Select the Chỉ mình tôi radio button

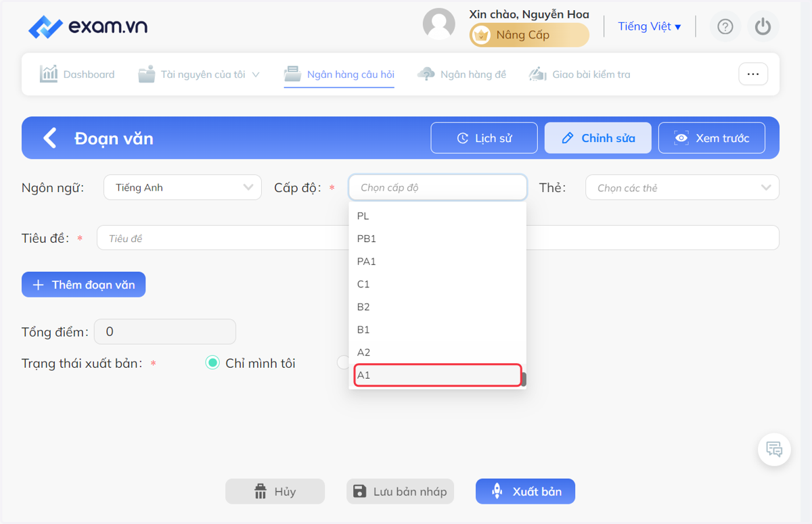pyautogui.click(x=212, y=363)
